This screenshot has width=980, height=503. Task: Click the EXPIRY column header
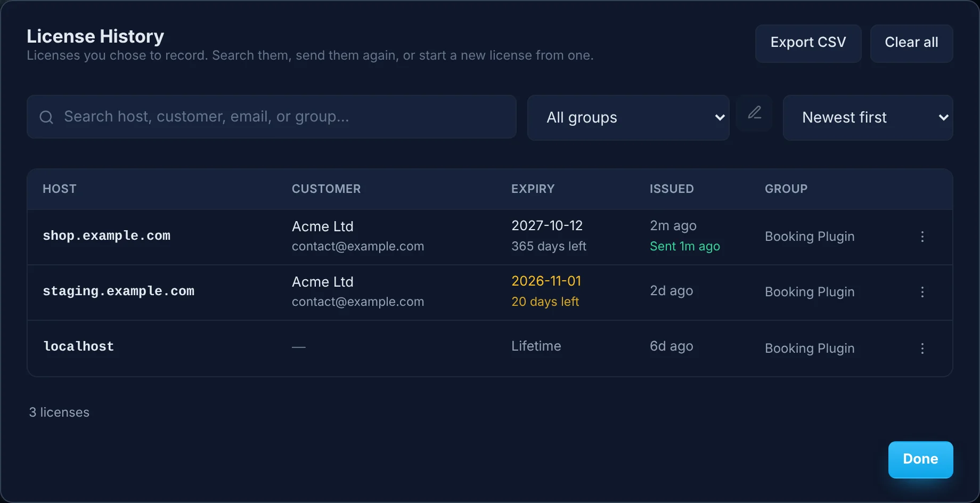click(533, 189)
